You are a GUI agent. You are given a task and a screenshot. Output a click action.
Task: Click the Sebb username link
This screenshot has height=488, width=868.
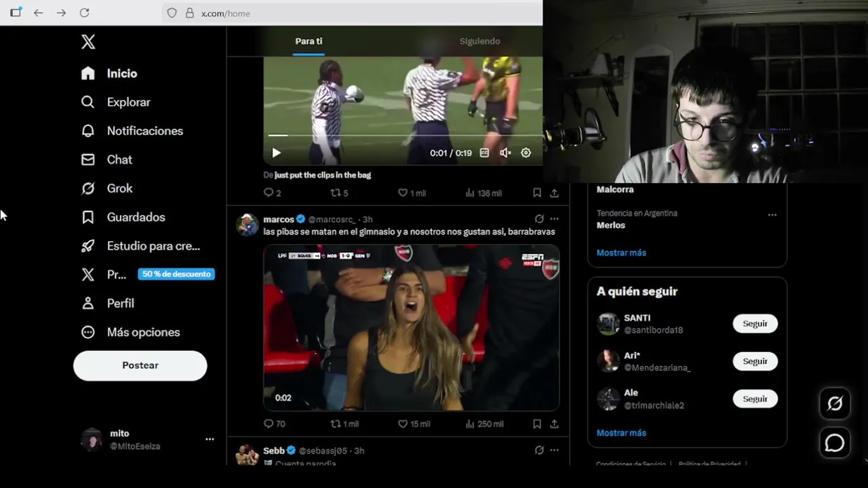(274, 451)
